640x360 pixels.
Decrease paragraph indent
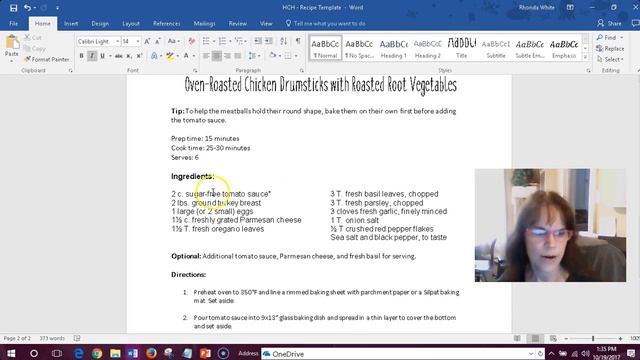click(x=258, y=41)
